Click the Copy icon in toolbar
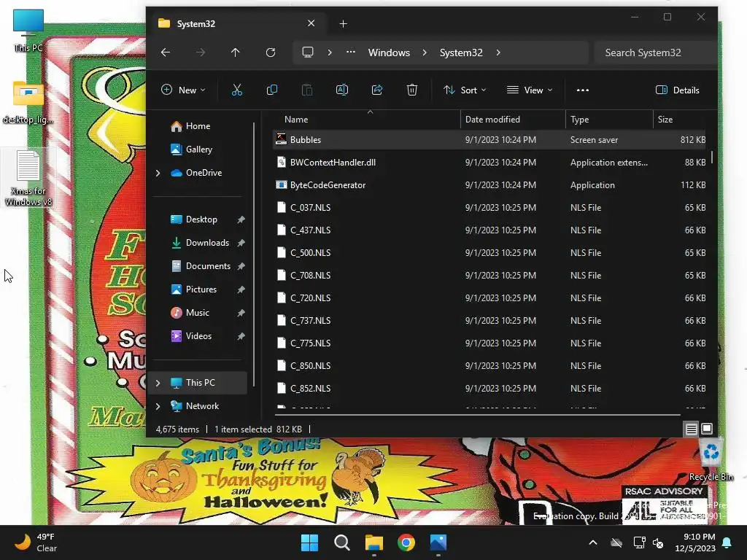 272,90
